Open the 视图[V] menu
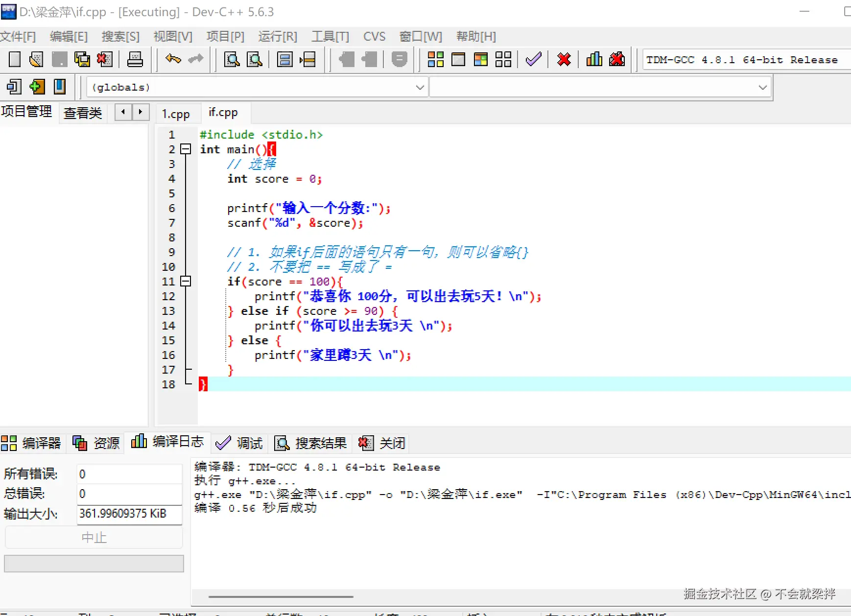This screenshot has height=616, width=851. tap(173, 36)
